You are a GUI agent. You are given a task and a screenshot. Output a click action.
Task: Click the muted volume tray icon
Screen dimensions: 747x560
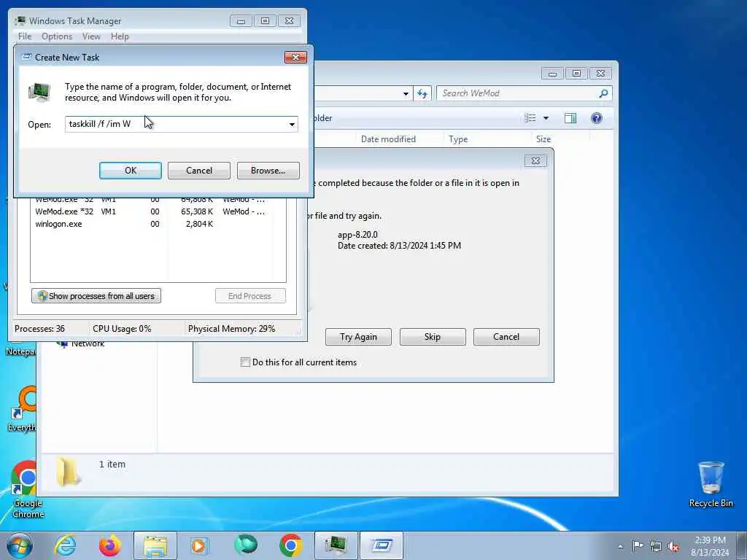coord(673,546)
